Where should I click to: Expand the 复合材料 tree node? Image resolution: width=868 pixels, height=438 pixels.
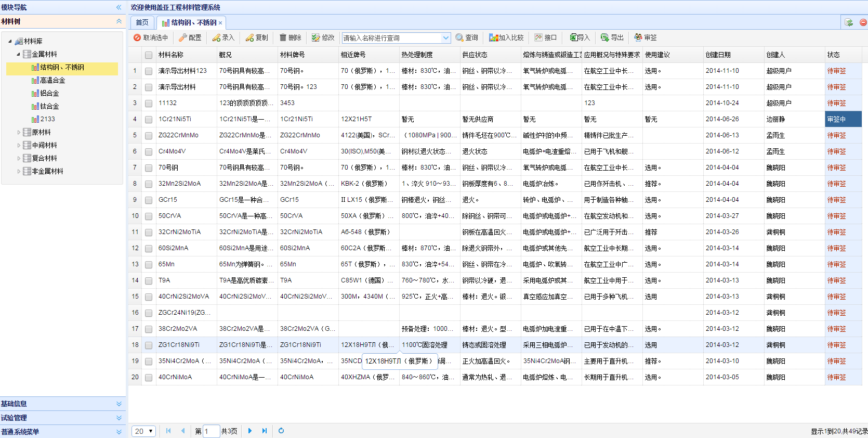19,158
